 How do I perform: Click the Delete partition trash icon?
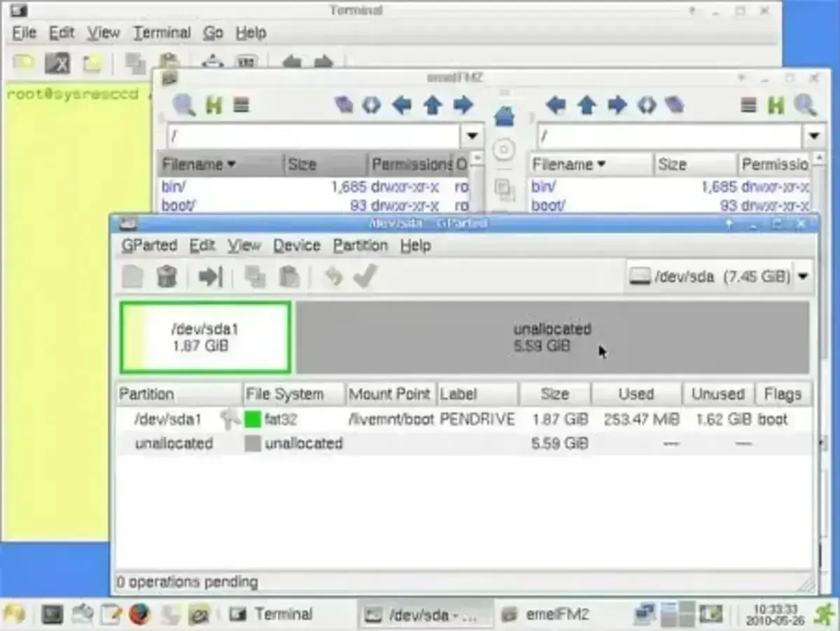167,277
